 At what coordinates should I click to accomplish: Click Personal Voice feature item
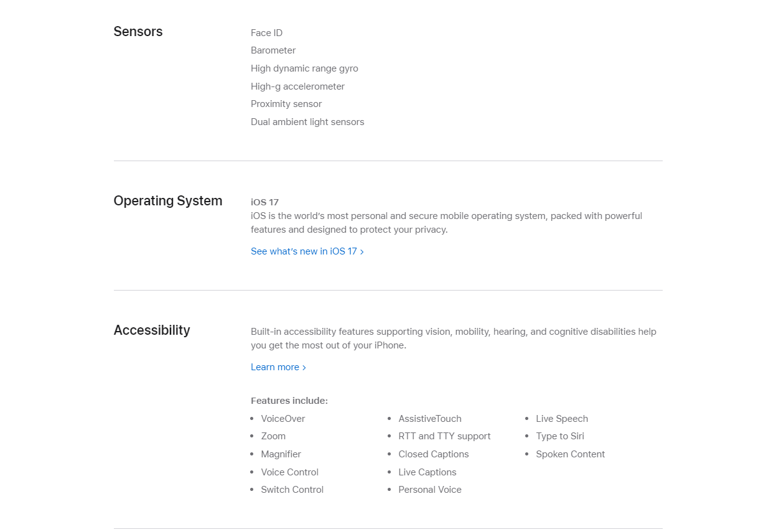click(430, 490)
